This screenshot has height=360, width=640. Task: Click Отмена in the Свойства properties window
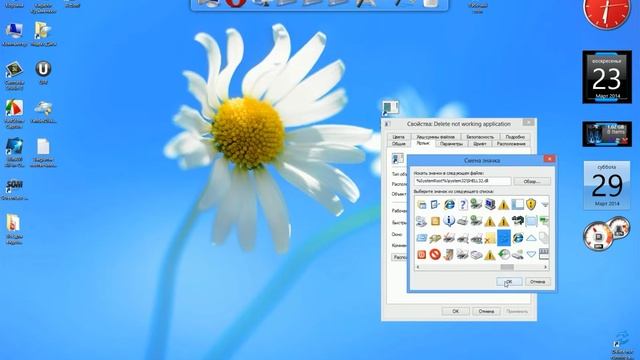click(486, 311)
